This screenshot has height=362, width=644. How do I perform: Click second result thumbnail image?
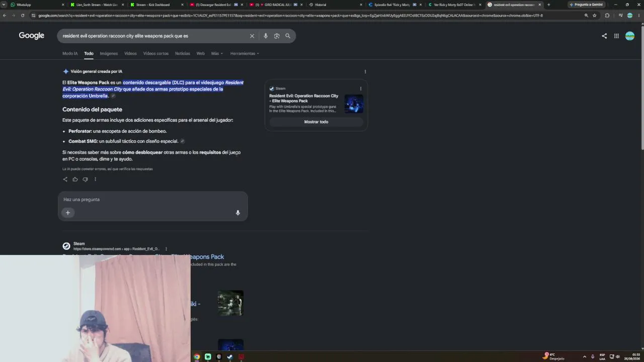230,303
